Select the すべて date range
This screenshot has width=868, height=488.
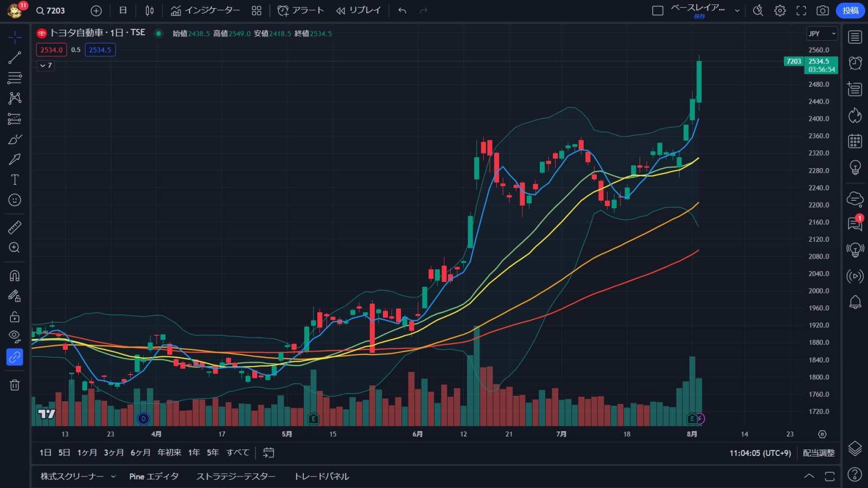(x=238, y=453)
